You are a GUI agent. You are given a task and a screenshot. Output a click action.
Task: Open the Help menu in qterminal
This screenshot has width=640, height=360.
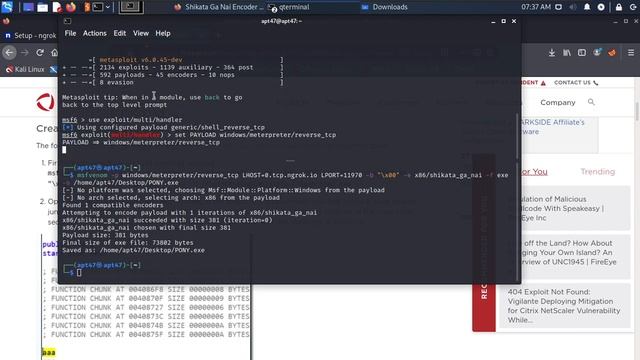point(163,33)
